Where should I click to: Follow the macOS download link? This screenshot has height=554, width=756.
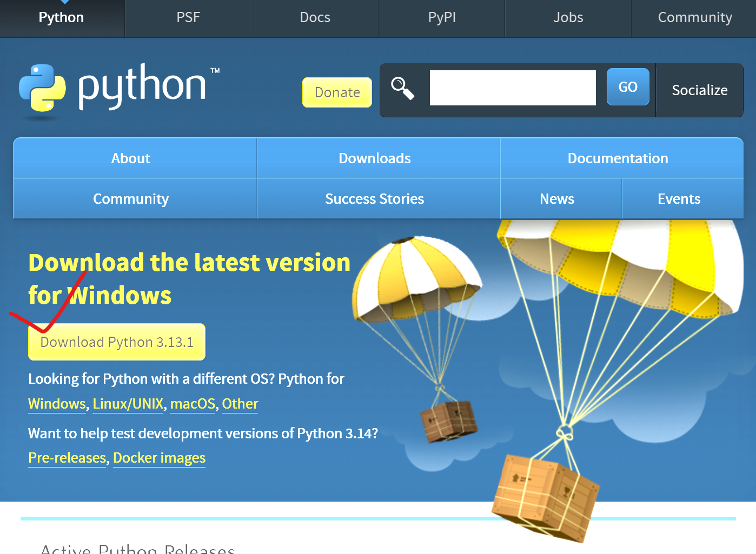coord(193,404)
